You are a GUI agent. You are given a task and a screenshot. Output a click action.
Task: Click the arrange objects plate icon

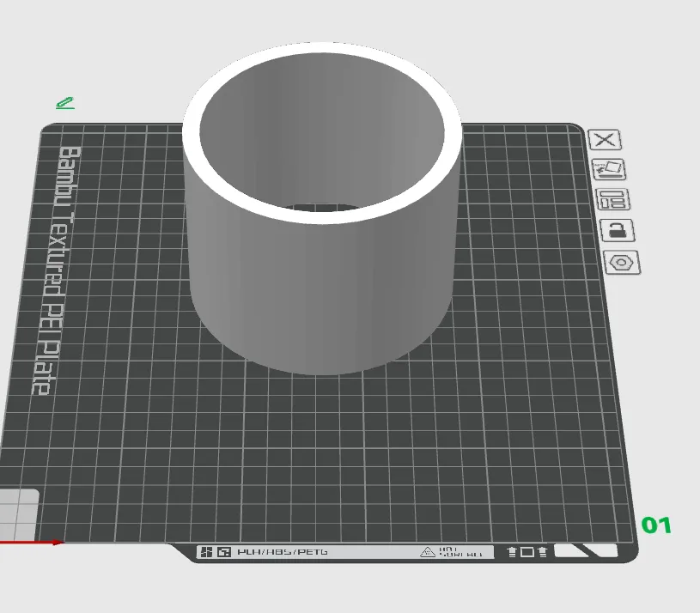click(x=613, y=199)
